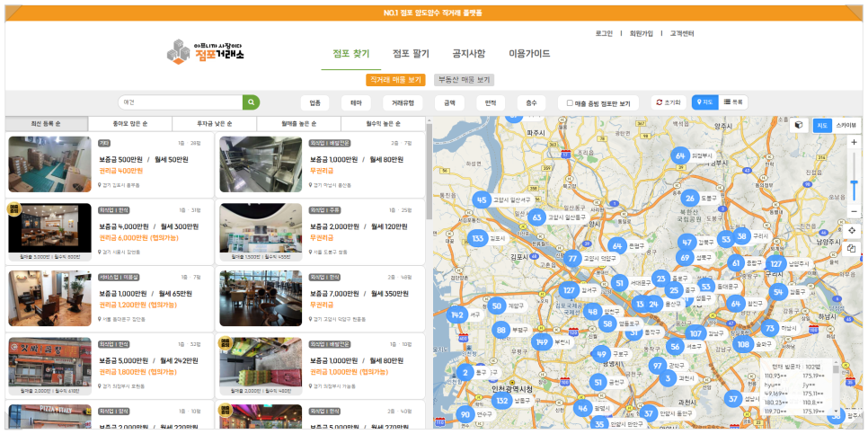The image size is (868, 434).
Task: Switch to 지도 map view toggle in filter bar
Action: (x=705, y=102)
